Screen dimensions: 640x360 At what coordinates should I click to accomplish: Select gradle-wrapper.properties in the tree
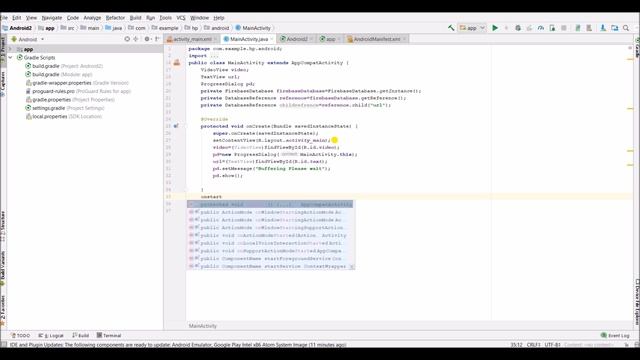tap(77, 83)
